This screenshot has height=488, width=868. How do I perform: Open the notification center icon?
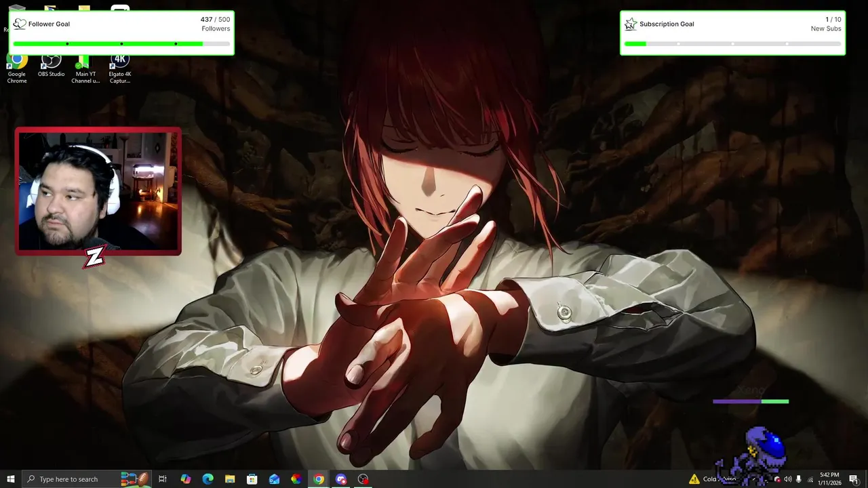pos(853,479)
